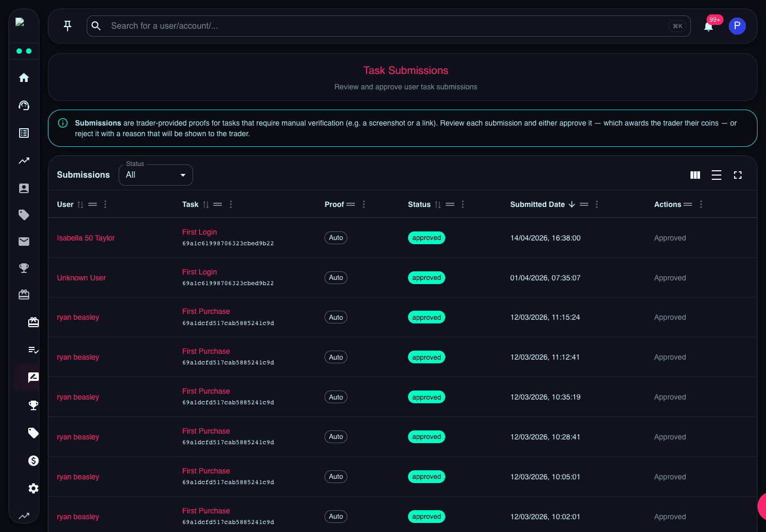Open First Login task in Unknown User row
The width and height of the screenshot is (766, 532).
(x=199, y=272)
